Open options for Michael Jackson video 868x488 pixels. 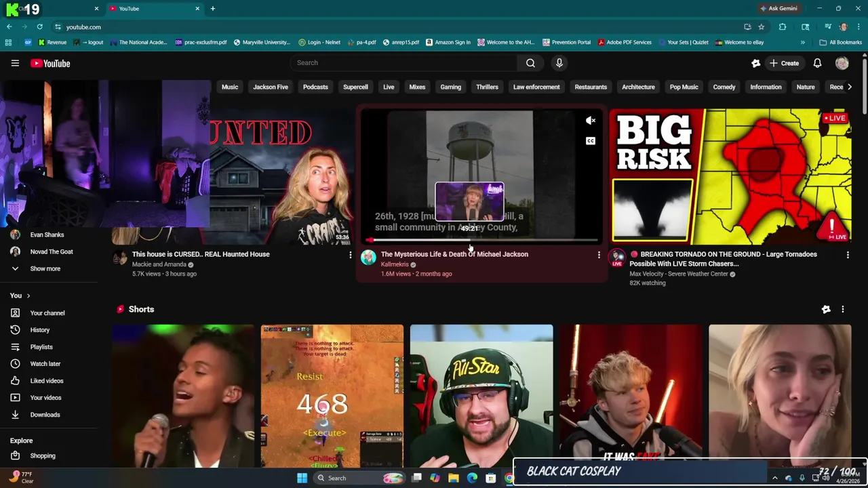click(599, 255)
